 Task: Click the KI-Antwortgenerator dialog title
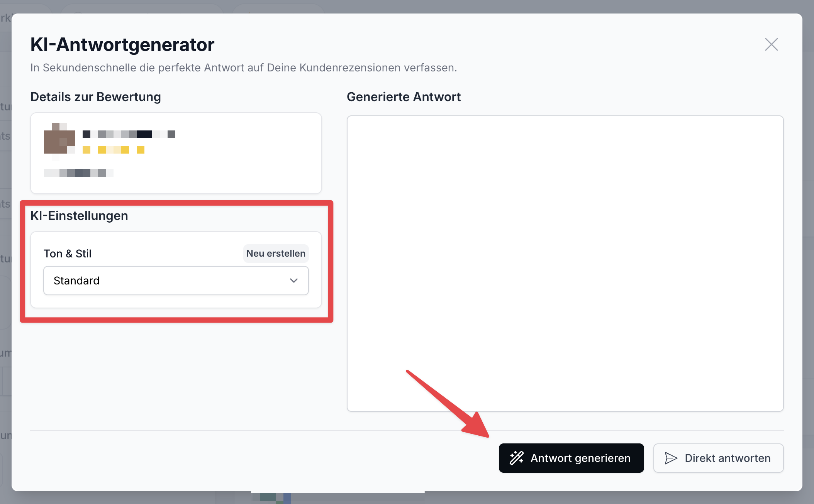coord(122,45)
